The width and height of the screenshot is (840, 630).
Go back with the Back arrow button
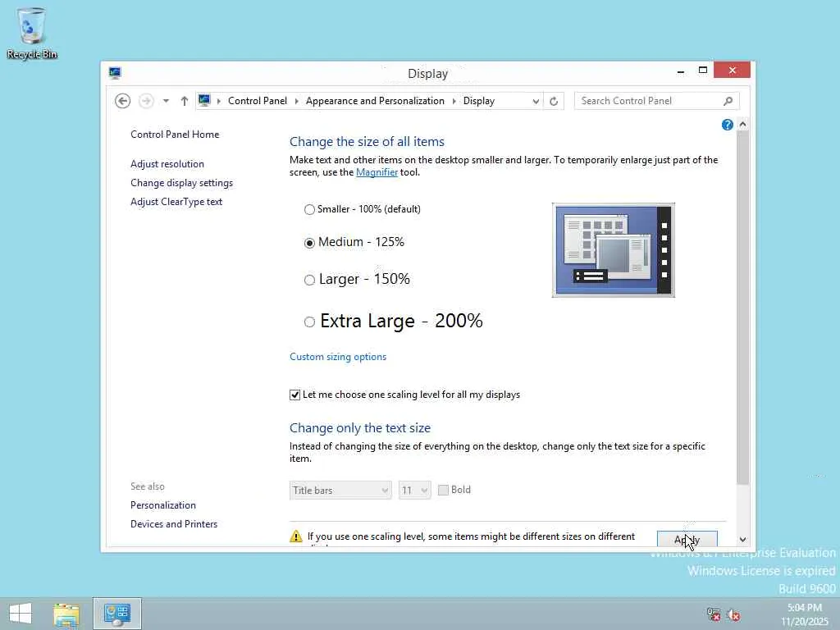pyautogui.click(x=123, y=101)
